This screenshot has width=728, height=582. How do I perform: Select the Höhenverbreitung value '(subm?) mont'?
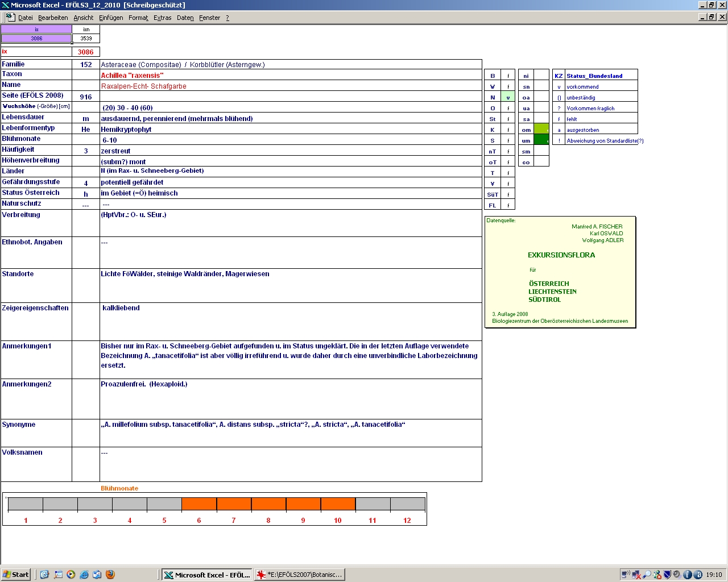coord(291,161)
